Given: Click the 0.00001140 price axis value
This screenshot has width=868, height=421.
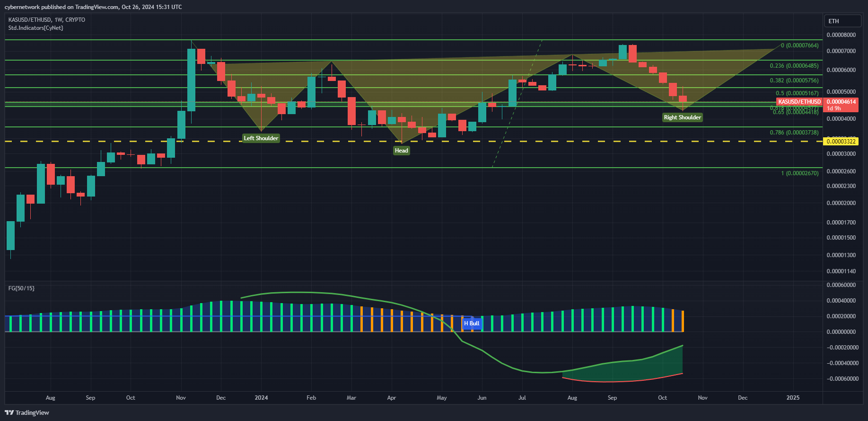Looking at the screenshot, I should 841,271.
